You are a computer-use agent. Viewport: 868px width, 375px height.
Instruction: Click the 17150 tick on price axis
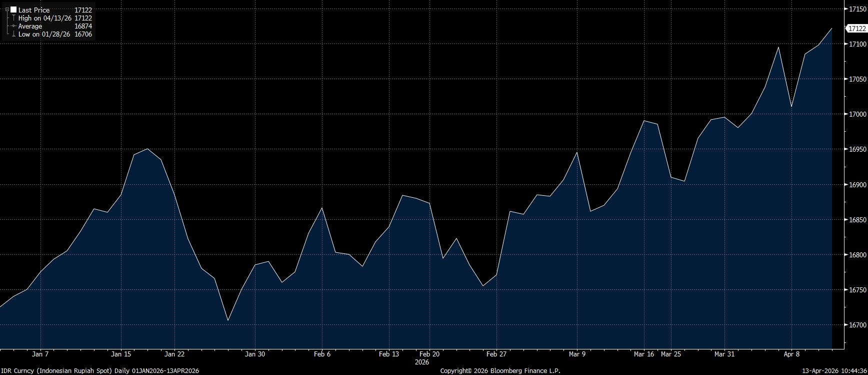click(857, 9)
